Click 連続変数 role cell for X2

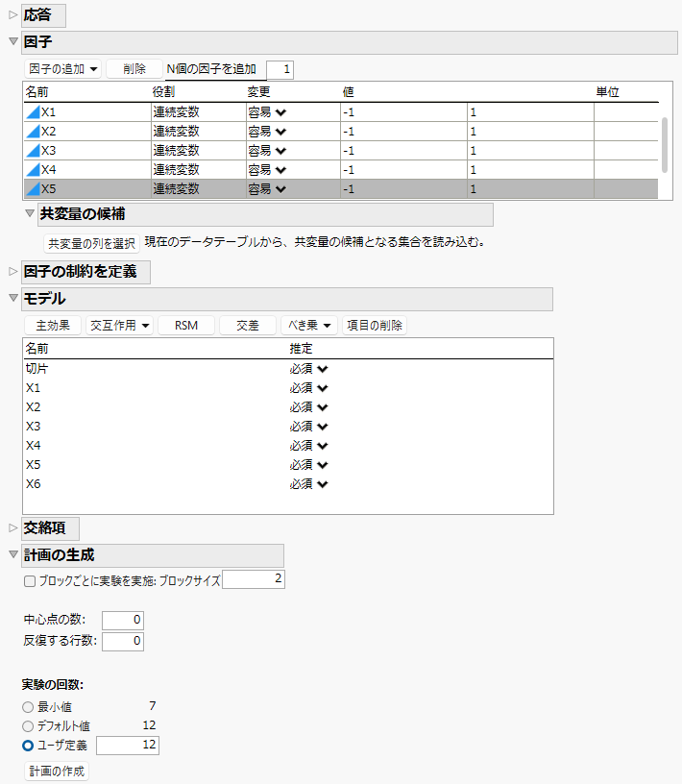199,132
